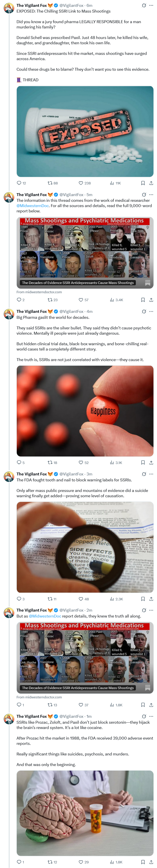Share the tweet posted 4m ago
The width and height of the screenshot is (157, 868).
(151, 462)
